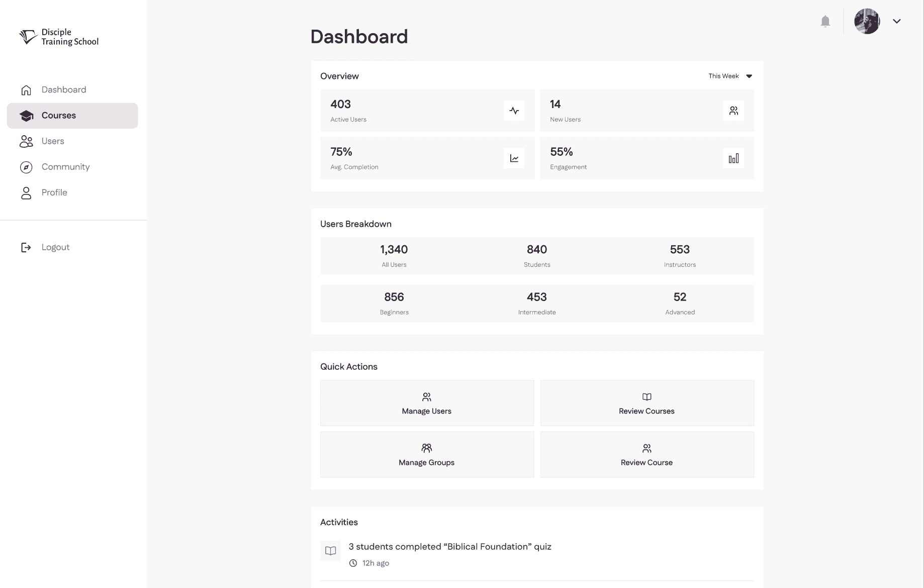Click the Profile person icon

tap(26, 193)
